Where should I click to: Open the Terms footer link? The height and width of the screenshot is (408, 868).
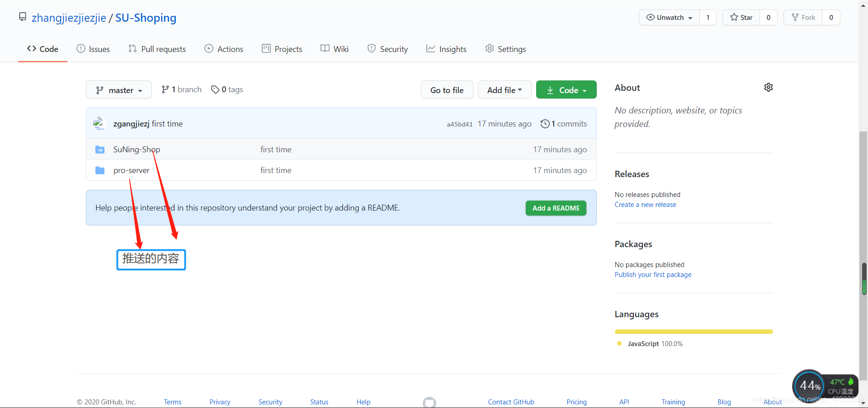[173, 402]
